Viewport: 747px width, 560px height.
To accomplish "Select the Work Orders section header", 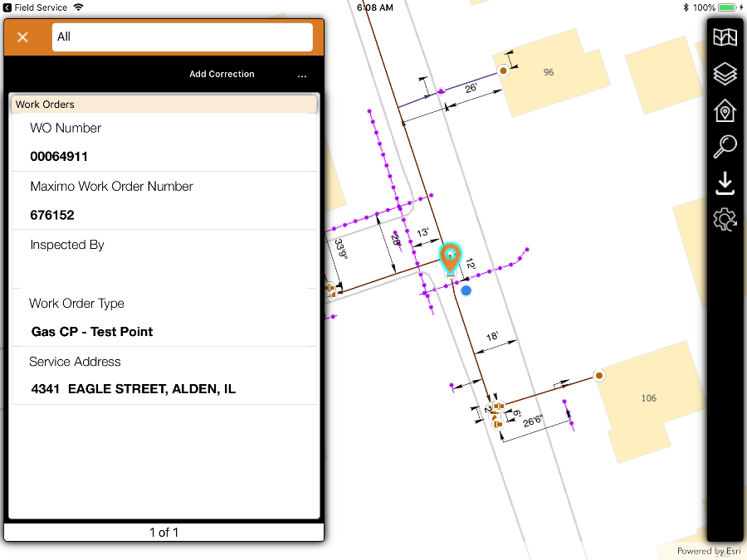I will tap(164, 104).
